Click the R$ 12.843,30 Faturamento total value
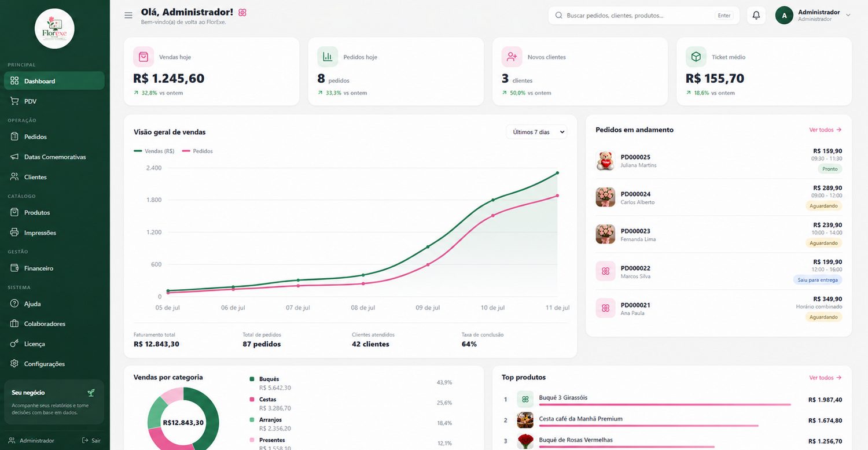The width and height of the screenshot is (868, 450). (x=156, y=344)
